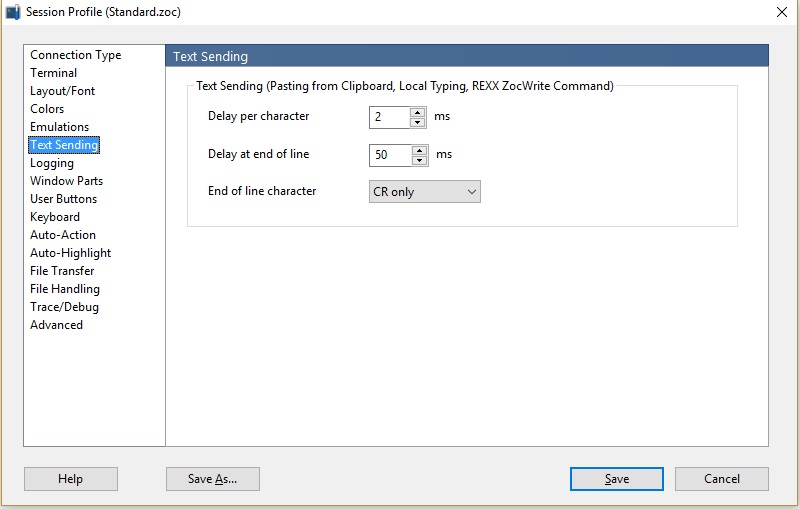Open the Connection Type settings page
Viewport: 800px width, 509px height.
point(76,55)
